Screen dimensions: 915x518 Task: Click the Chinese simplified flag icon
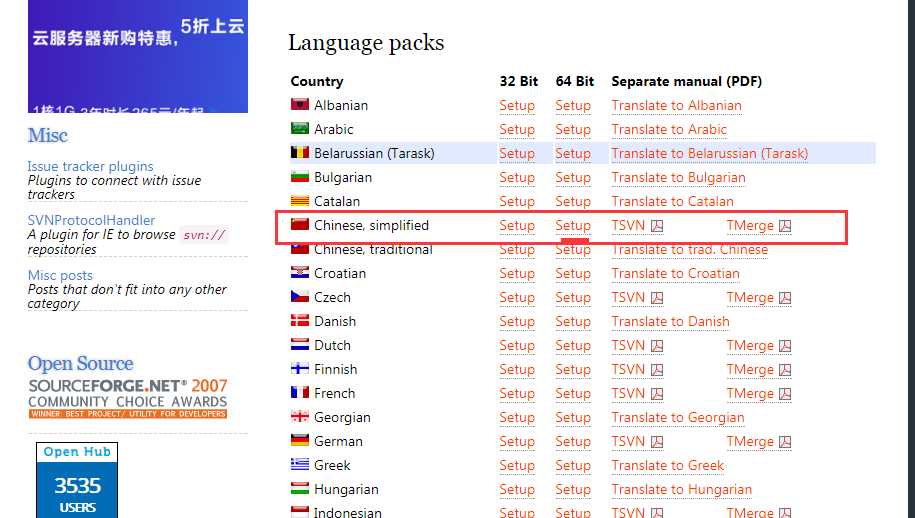(x=300, y=225)
